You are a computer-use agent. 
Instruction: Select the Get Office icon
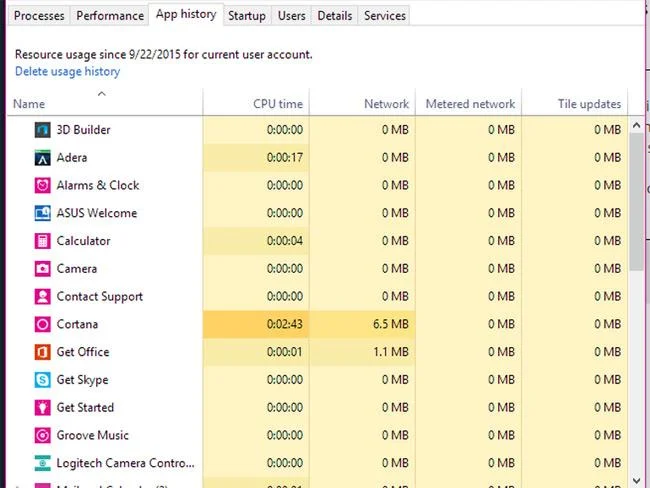pyautogui.click(x=42, y=352)
